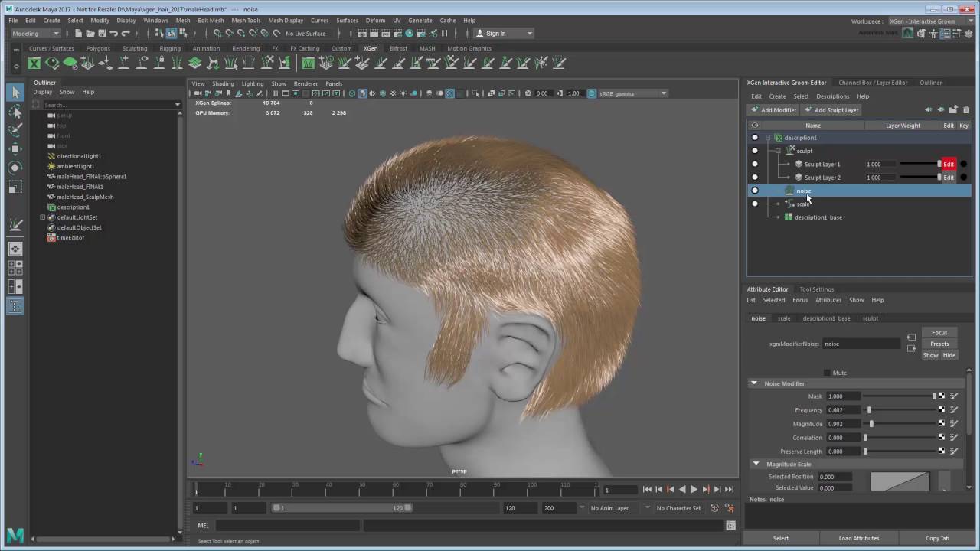Open the sRGB gamma view transform dropdown
The image size is (980, 551).
point(632,93)
